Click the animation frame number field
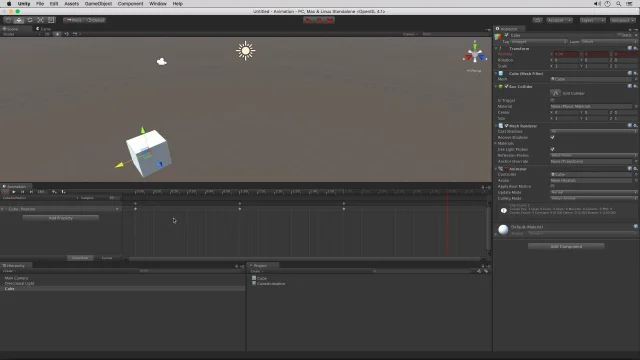The width and height of the screenshot is (640, 360). [x=41, y=192]
